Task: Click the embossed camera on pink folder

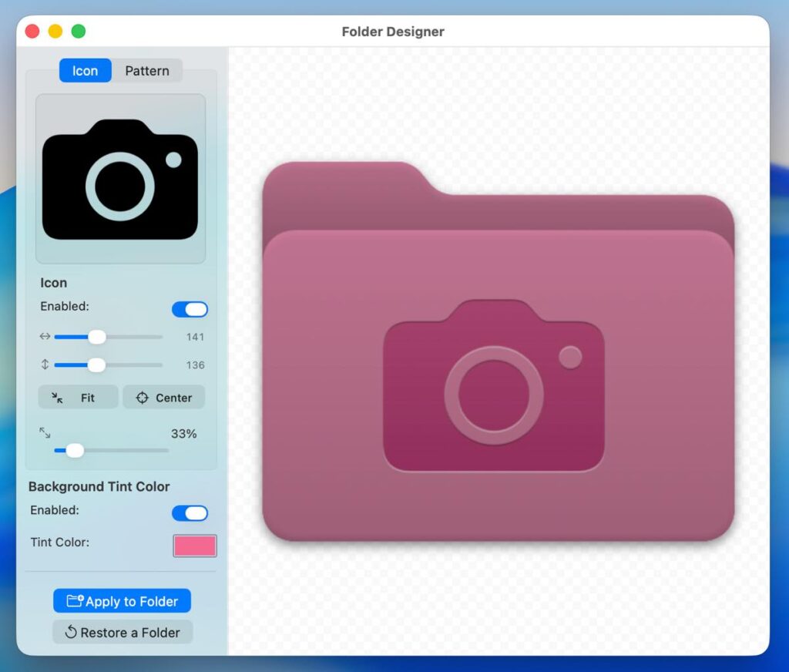Action: (493, 387)
